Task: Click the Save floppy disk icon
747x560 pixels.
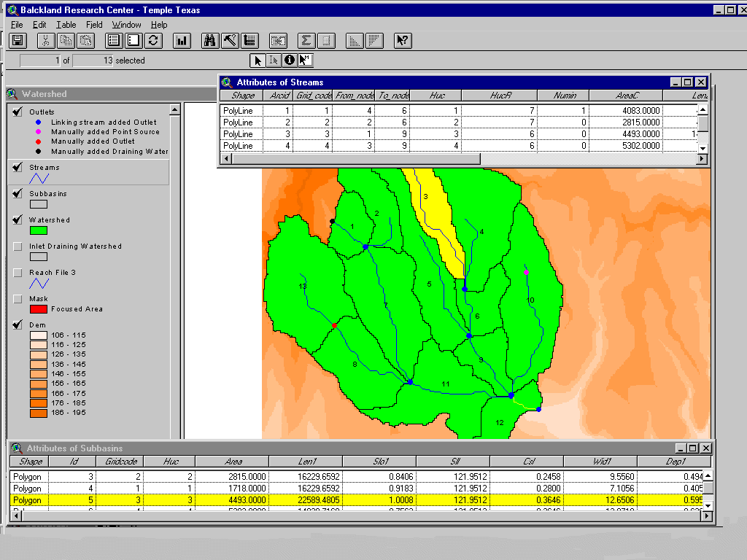Action: [18, 41]
